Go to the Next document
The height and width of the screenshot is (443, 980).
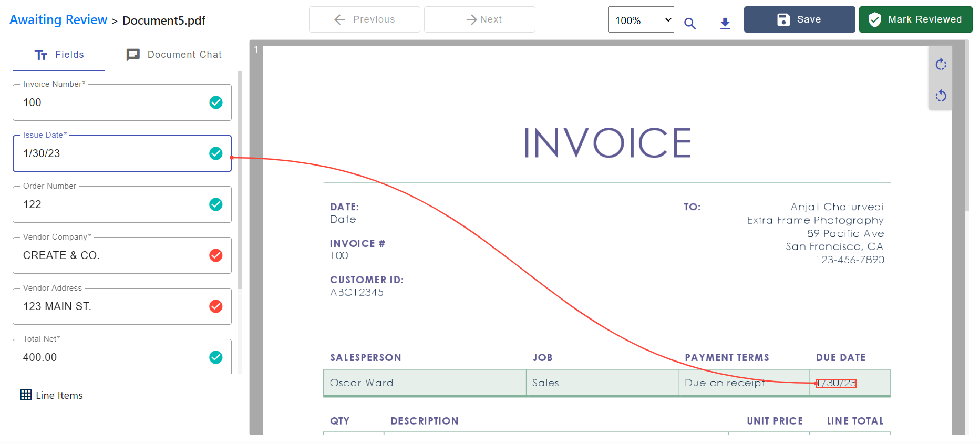pos(479,19)
